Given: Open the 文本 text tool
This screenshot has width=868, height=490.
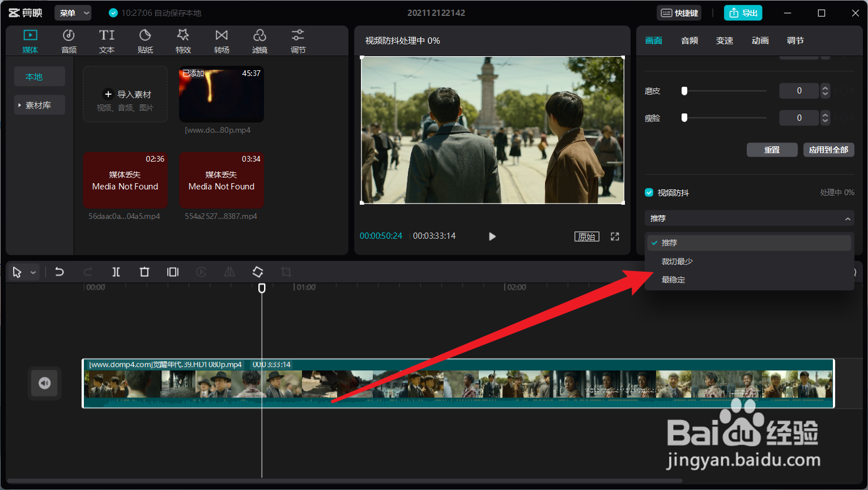Looking at the screenshot, I should click(x=107, y=41).
